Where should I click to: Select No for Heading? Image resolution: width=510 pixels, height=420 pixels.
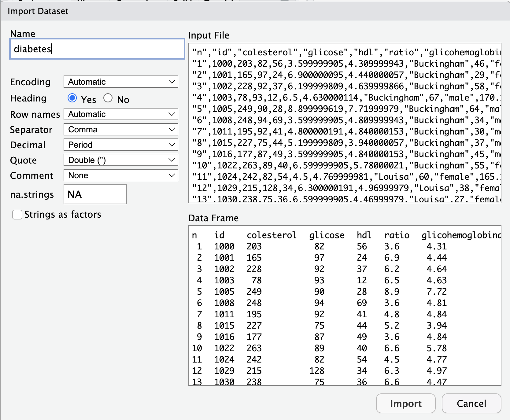[x=108, y=98]
